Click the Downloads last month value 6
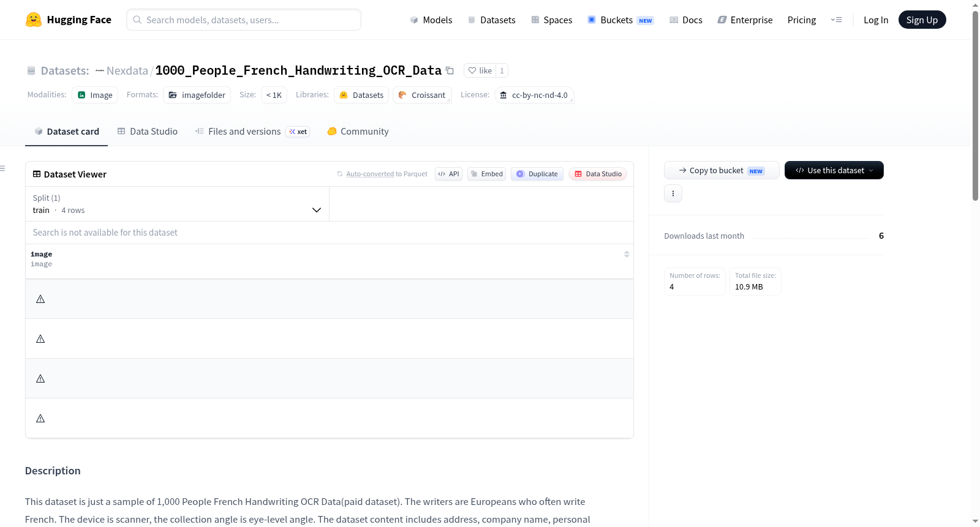The width and height of the screenshot is (980, 527). click(881, 236)
